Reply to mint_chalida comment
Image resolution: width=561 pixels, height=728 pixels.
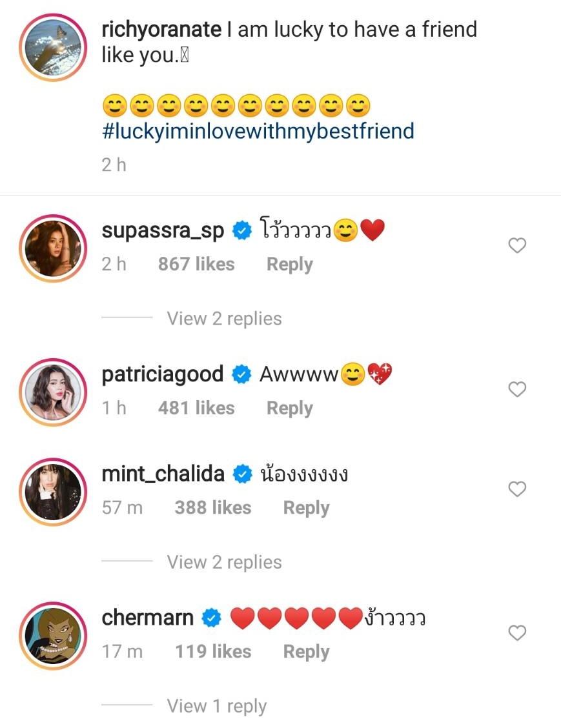click(306, 508)
